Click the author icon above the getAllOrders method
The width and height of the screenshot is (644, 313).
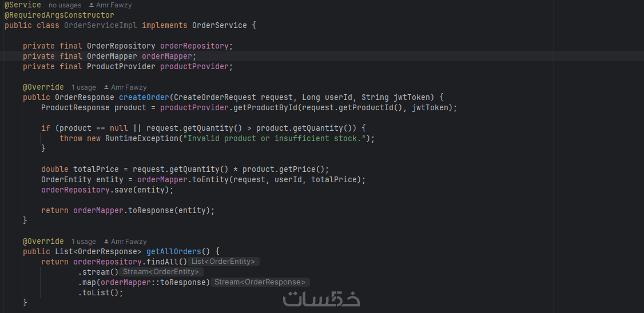tap(106, 242)
